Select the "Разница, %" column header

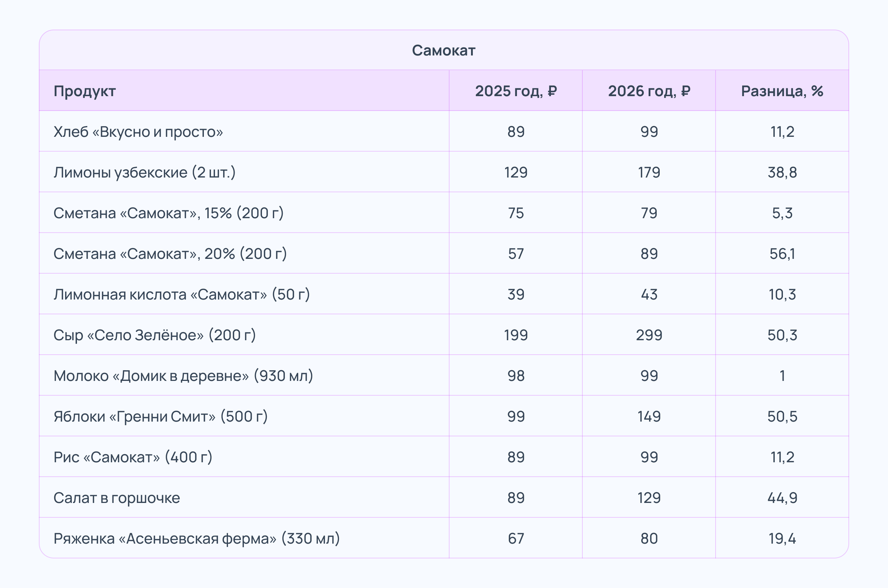pos(782,91)
